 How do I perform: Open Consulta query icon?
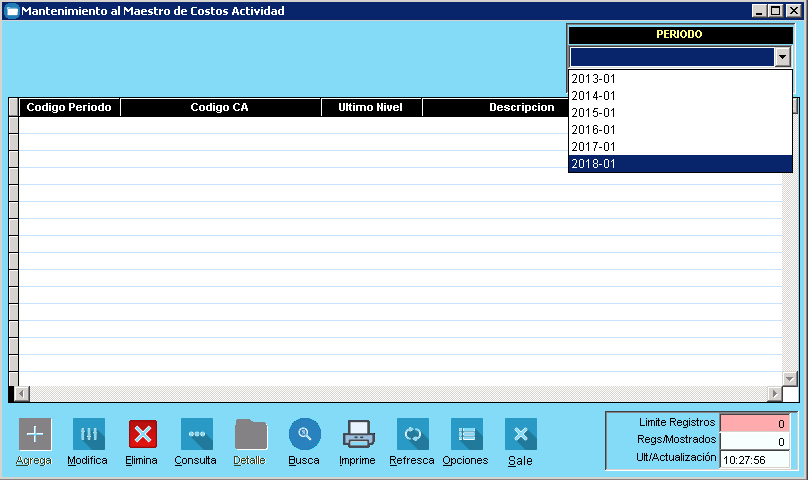196,434
